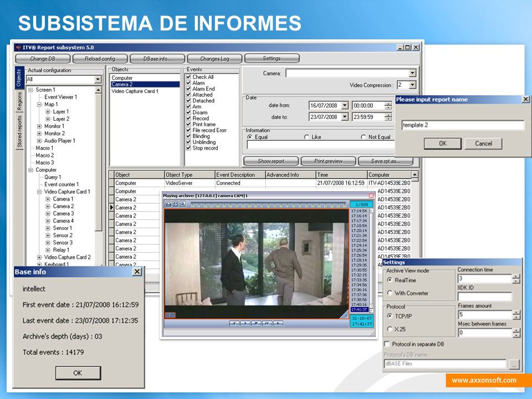Click the fast-forward button in archive player
This screenshot has width=532, height=399.
pyautogui.click(x=278, y=323)
